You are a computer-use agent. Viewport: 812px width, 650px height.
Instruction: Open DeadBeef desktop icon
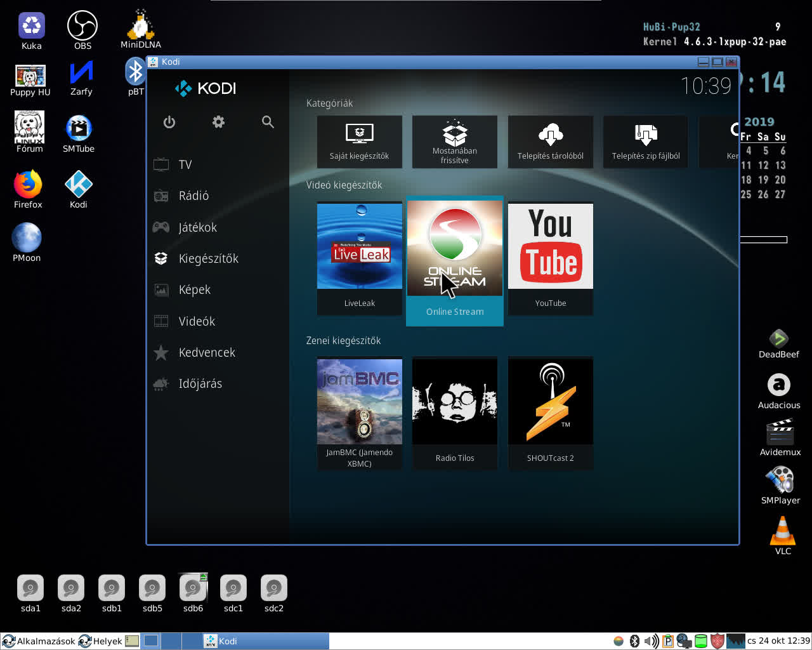tap(779, 343)
